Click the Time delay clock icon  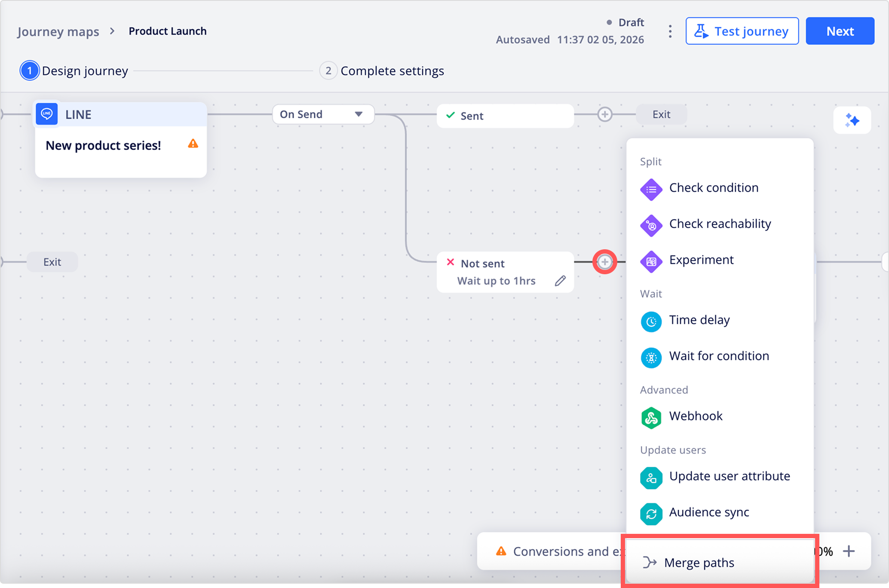click(x=651, y=322)
